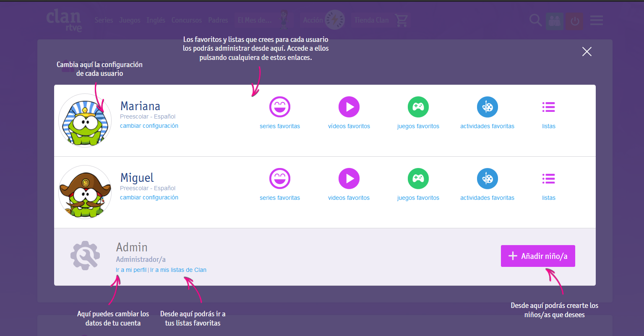Click Miguel's listas text link
This screenshot has width=644, height=336.
pos(549,198)
